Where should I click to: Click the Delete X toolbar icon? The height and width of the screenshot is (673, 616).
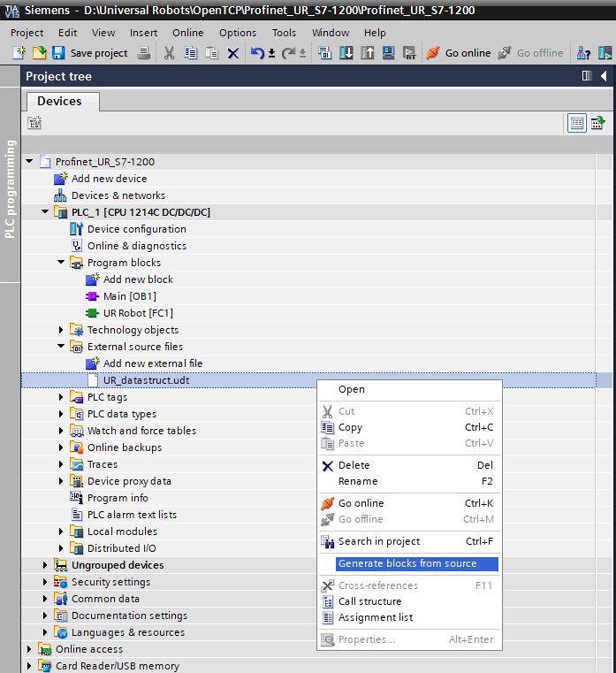click(x=233, y=53)
